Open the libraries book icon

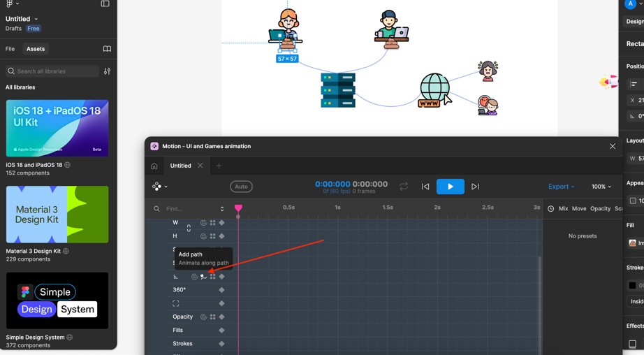point(107,49)
